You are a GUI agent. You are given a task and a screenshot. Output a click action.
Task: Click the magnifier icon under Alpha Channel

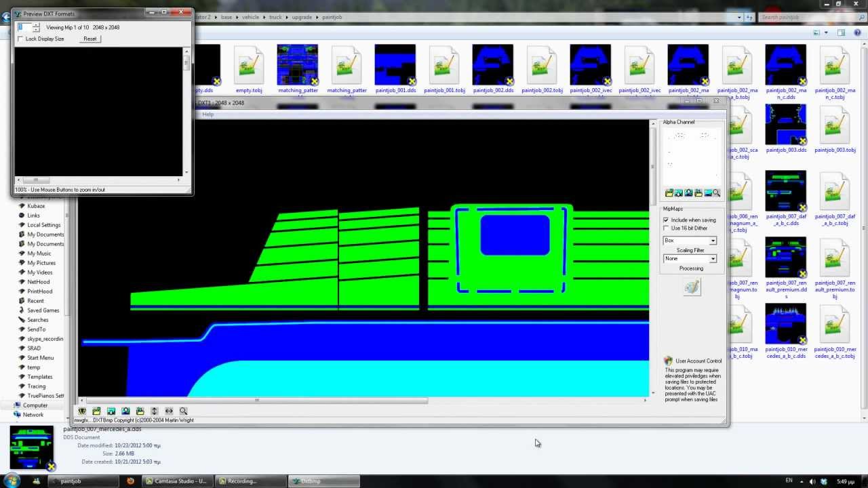[716, 193]
